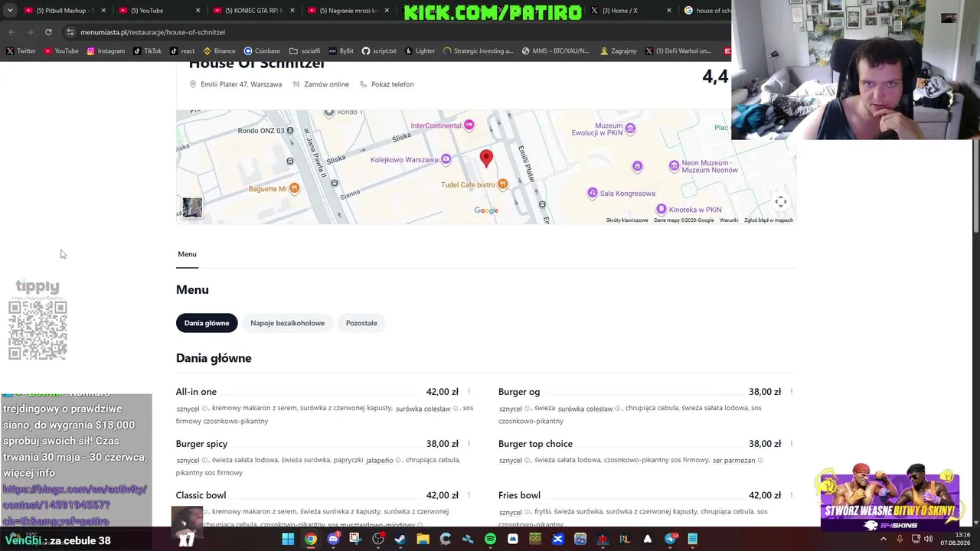Click the address Emilii Plater 47, Warszawa
Viewport: 980px width, 551px height.
236,84
